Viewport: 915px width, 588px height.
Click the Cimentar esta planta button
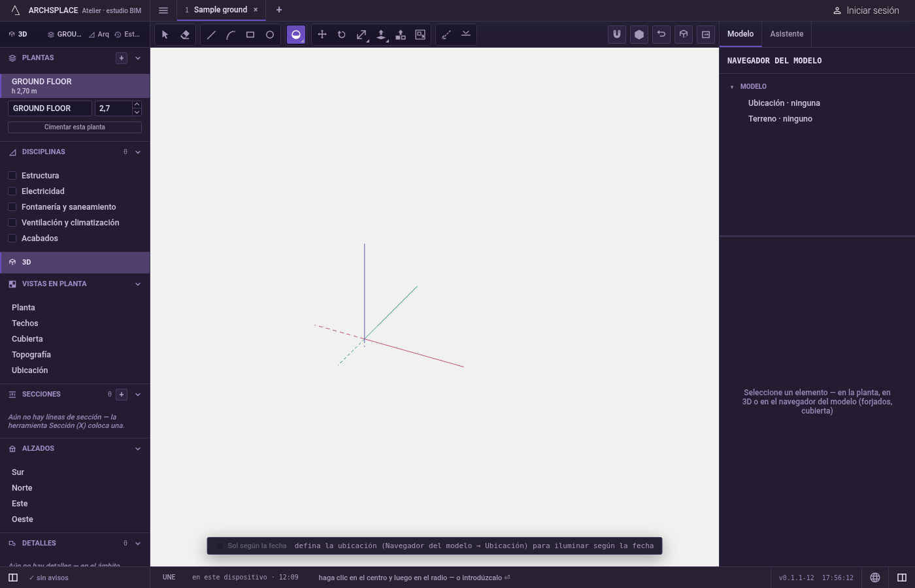75,127
